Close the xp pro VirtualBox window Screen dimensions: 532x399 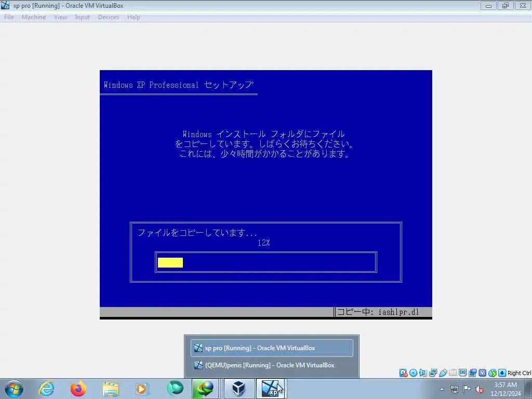[523, 5]
